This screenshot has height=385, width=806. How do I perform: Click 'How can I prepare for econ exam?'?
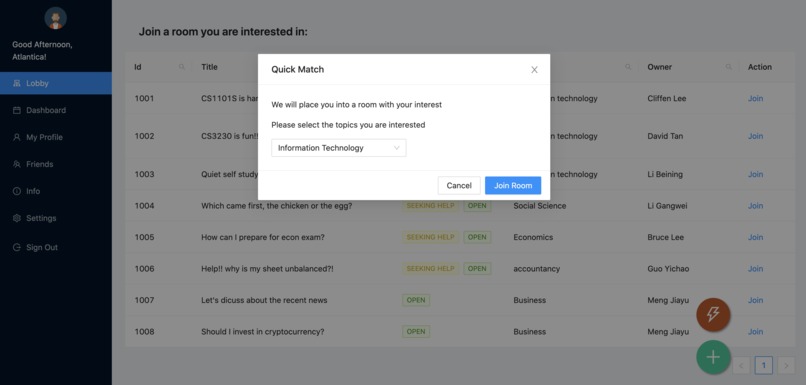point(263,237)
